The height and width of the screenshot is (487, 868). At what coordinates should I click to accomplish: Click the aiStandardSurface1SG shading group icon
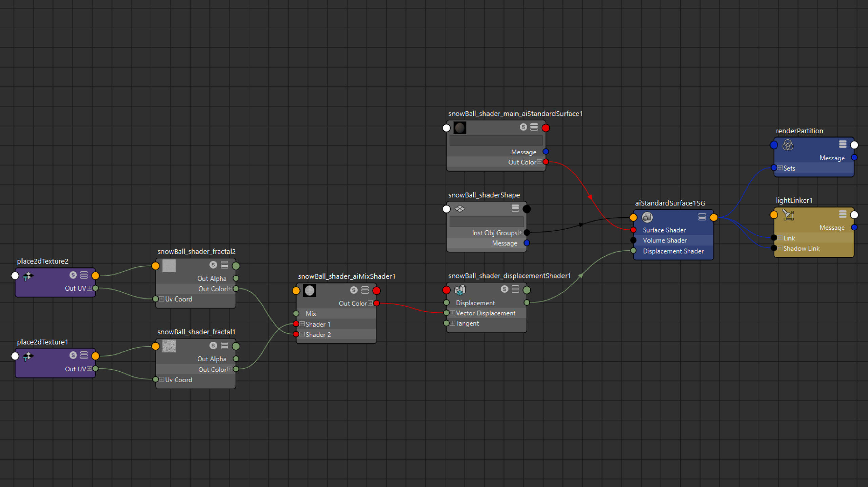(x=647, y=217)
